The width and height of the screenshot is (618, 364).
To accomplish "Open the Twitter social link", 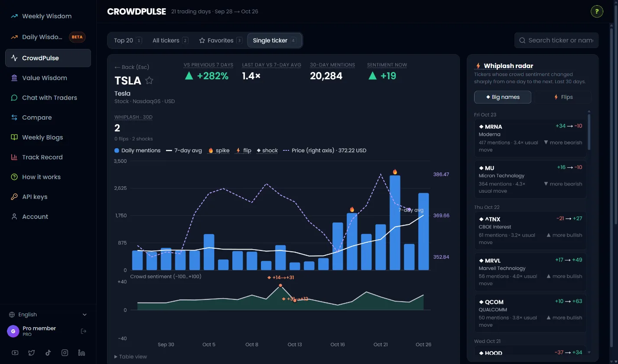I will click(32, 353).
